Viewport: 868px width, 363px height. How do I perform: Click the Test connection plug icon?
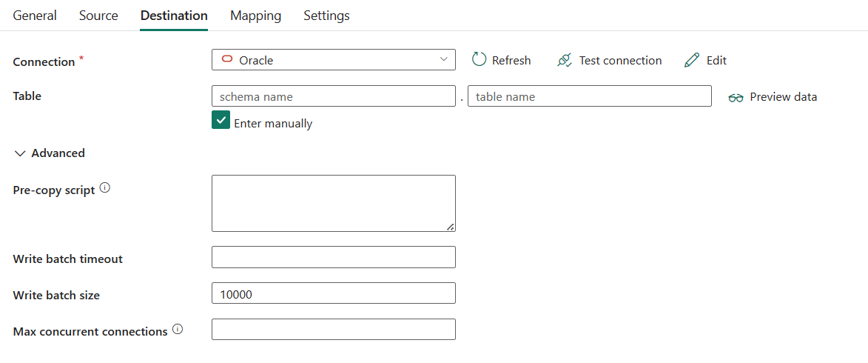click(x=565, y=60)
